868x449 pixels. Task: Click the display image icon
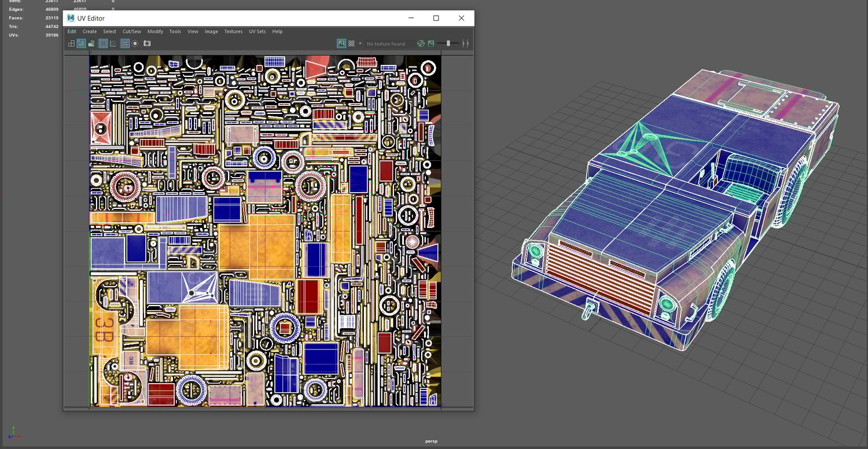pyautogui.click(x=341, y=43)
